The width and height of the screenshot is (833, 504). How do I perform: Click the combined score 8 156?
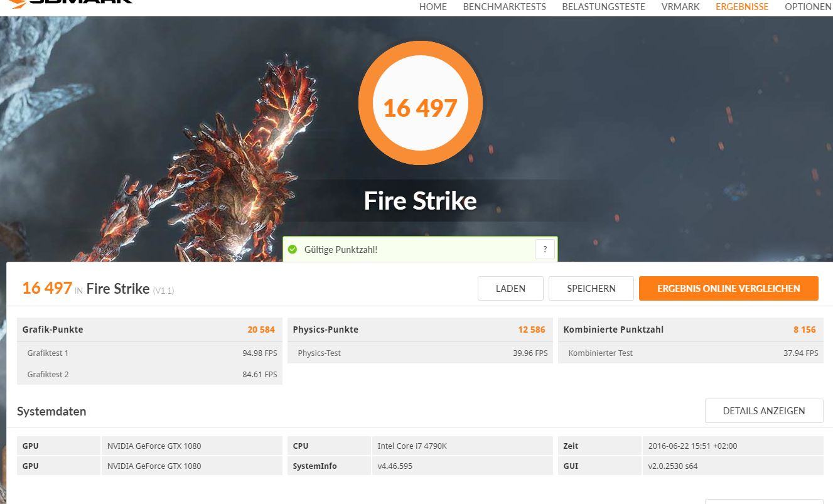point(805,330)
